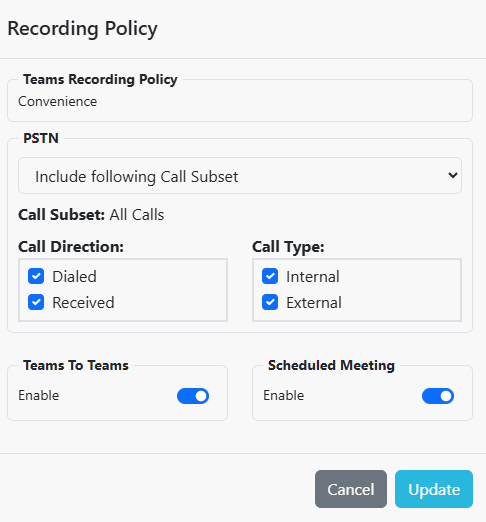This screenshot has height=522, width=486.
Task: Disable the Teams To Teams toggle
Action: [x=193, y=396]
